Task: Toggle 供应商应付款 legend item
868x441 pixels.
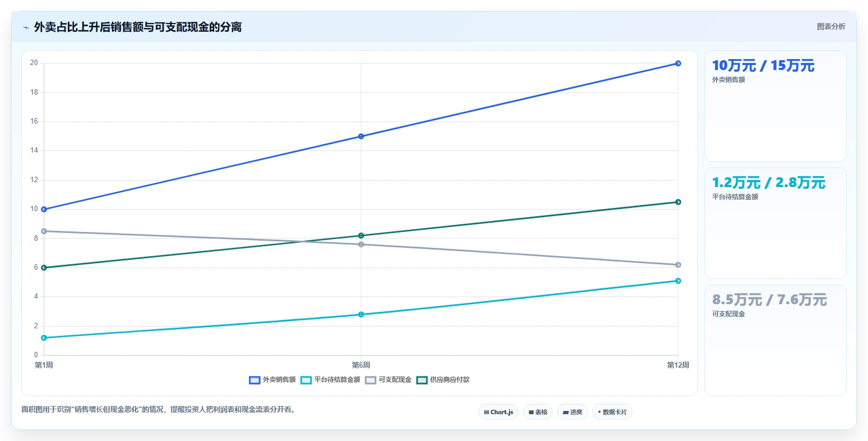Action: coord(443,380)
